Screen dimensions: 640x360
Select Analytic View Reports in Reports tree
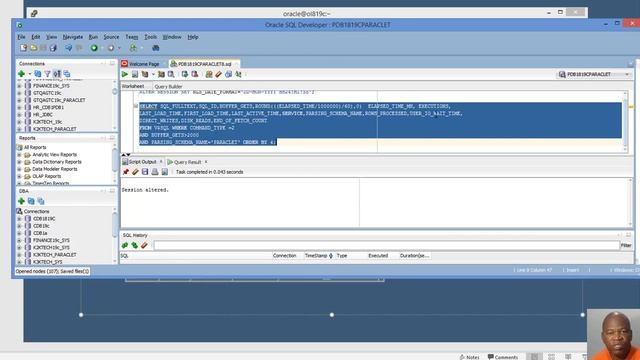[x=55, y=155]
